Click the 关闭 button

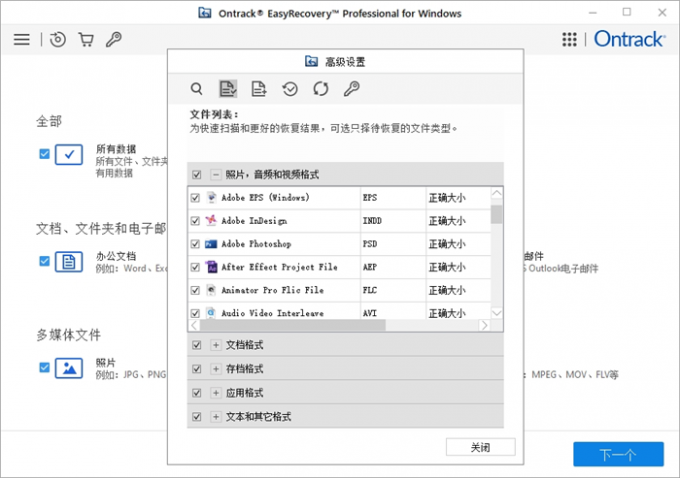(x=481, y=447)
